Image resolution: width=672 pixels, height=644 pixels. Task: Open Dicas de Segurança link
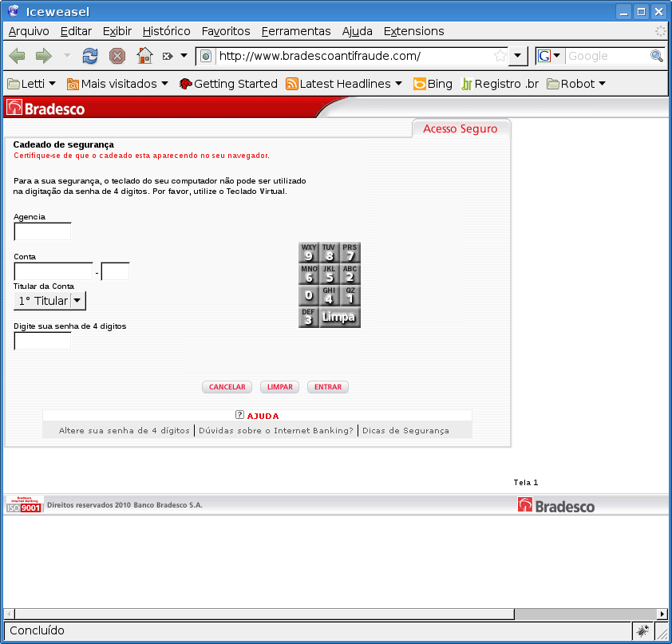[405, 431]
